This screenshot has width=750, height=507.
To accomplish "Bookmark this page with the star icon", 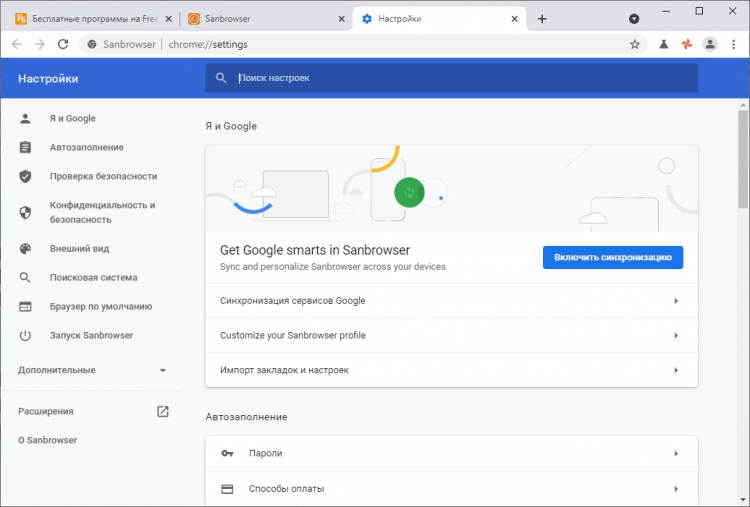I will pos(634,44).
